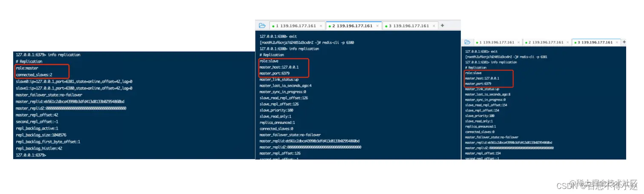Image resolution: width=644 pixels, height=194 pixels.
Task: Select tab 3 139.196.177.161 in right terminal
Action: [x=596, y=43]
